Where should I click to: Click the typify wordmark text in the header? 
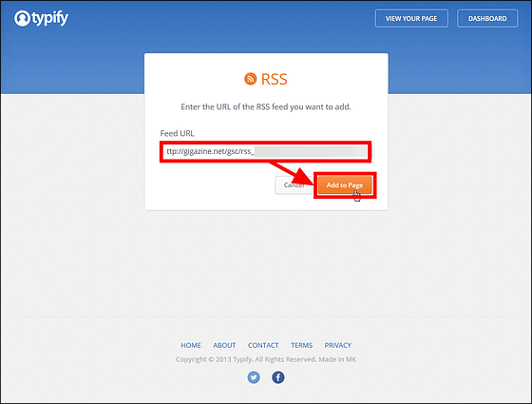point(50,18)
